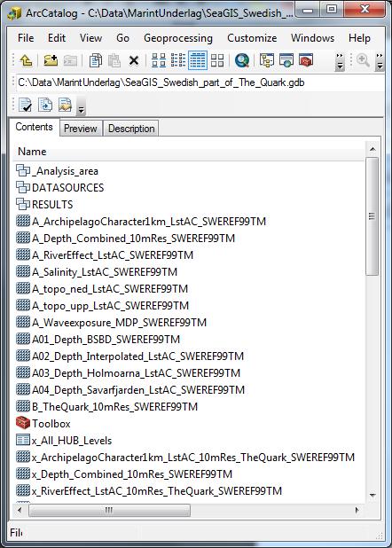
Task: Open the Help menu
Action: tap(359, 38)
